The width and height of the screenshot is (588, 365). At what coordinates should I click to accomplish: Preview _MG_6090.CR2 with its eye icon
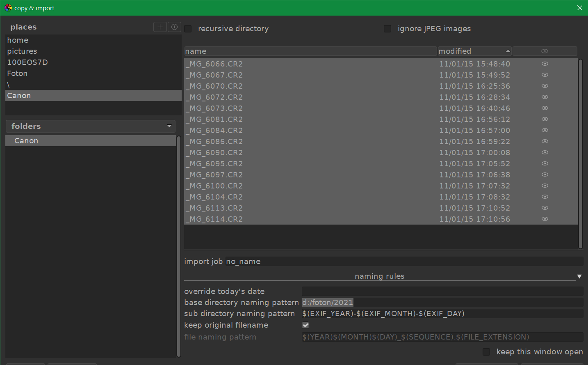545,152
